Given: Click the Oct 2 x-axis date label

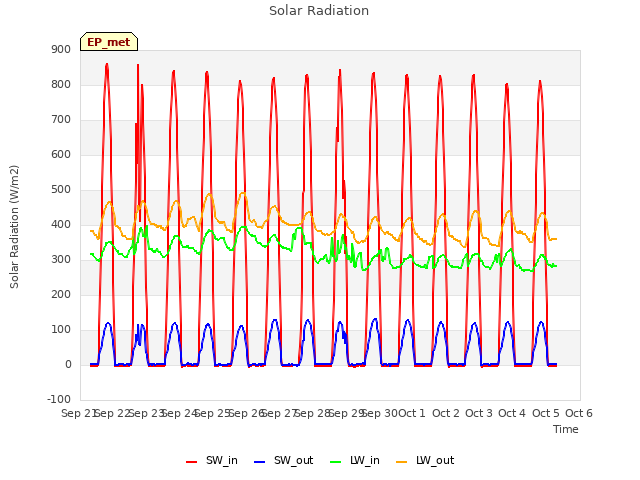Looking at the screenshot, I should (x=446, y=413).
